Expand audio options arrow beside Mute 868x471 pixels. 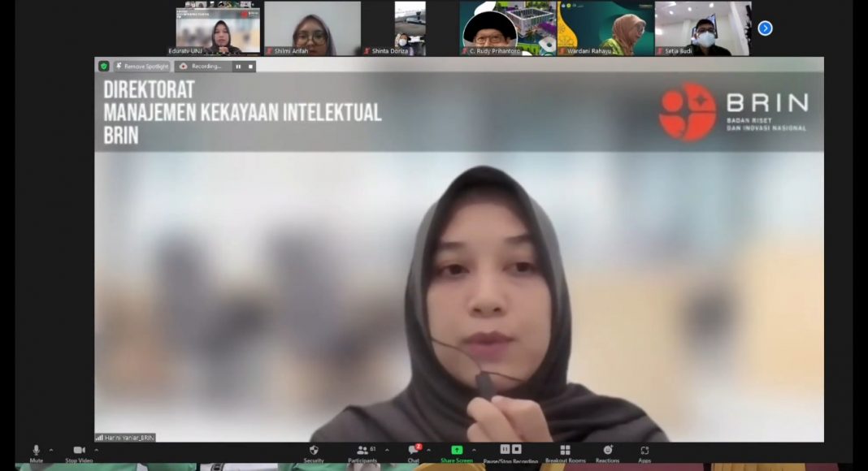[51, 450]
